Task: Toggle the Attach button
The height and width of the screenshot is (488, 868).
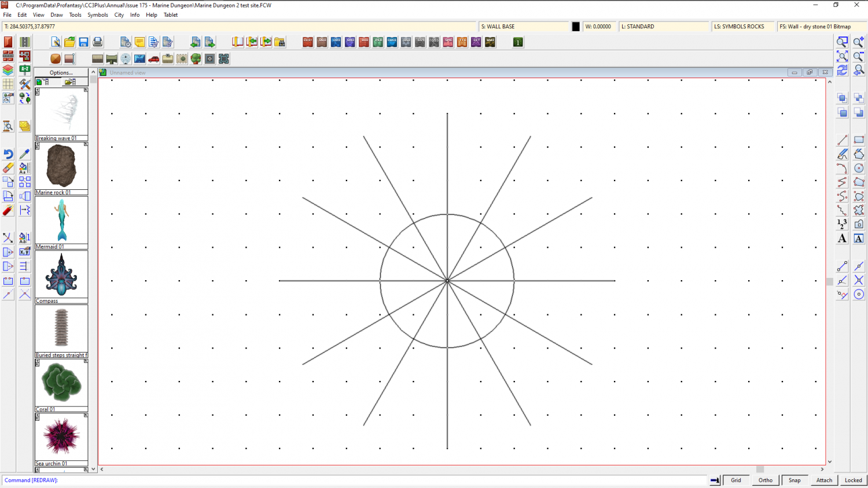Action: pos(825,480)
